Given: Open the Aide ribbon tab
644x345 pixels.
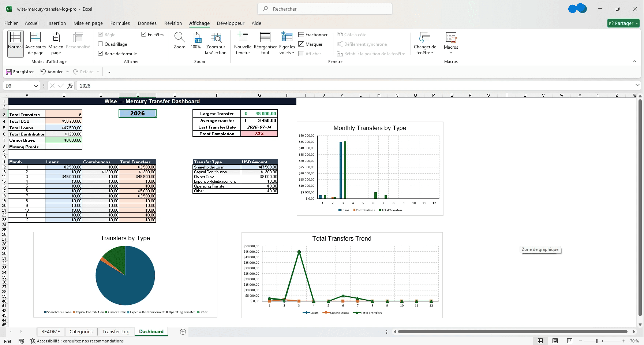Looking at the screenshot, I should click(257, 23).
